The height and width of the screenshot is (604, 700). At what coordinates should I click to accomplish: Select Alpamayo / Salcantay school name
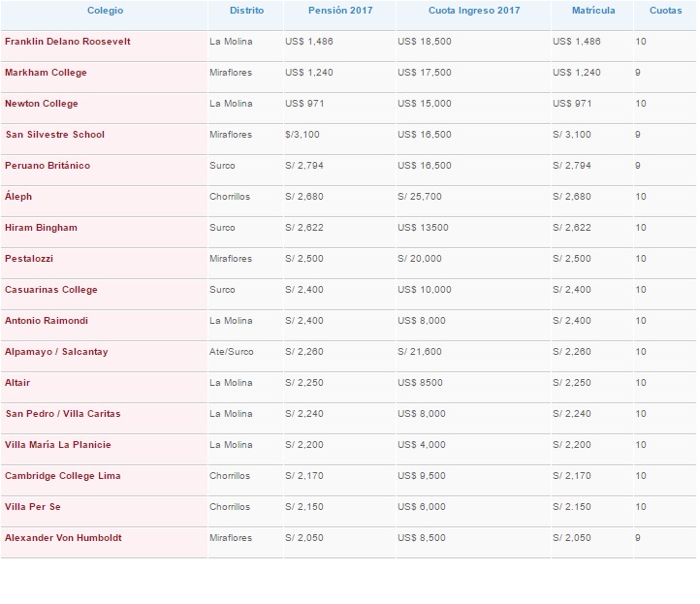(x=56, y=352)
